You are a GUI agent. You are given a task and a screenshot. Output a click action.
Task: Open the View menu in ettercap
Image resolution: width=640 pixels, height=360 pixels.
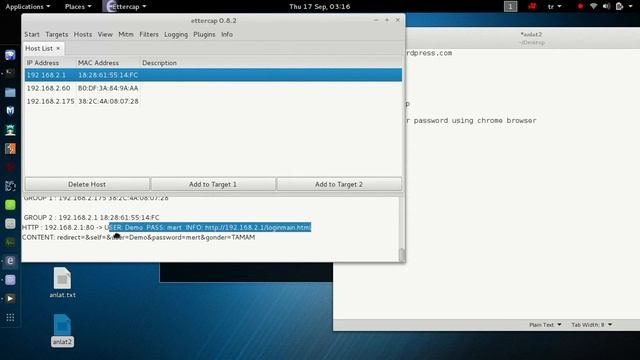coord(105,34)
